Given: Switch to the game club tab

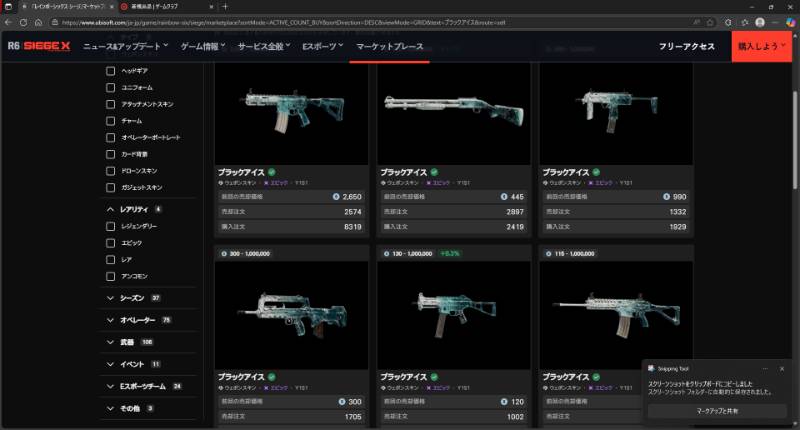Looking at the screenshot, I should [x=166, y=7].
